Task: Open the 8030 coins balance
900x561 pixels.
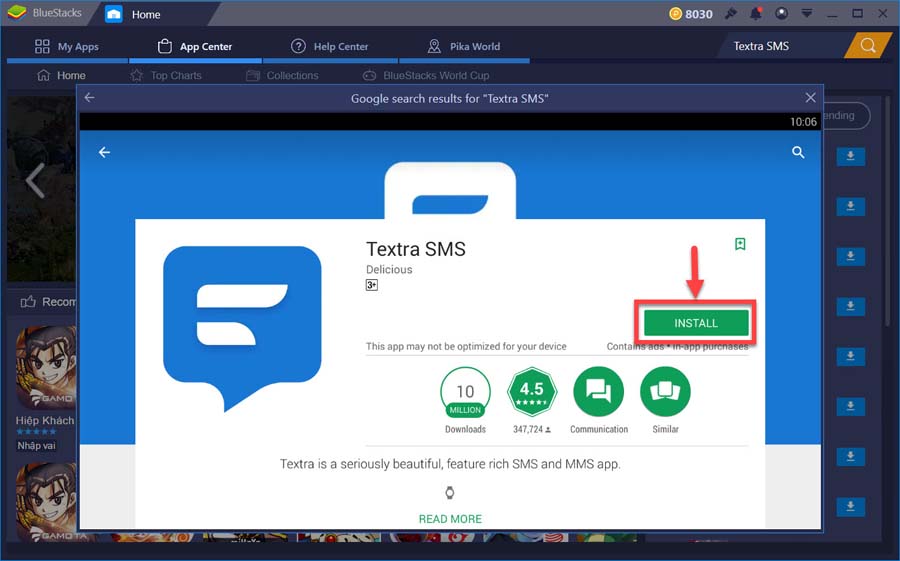Action: [690, 14]
